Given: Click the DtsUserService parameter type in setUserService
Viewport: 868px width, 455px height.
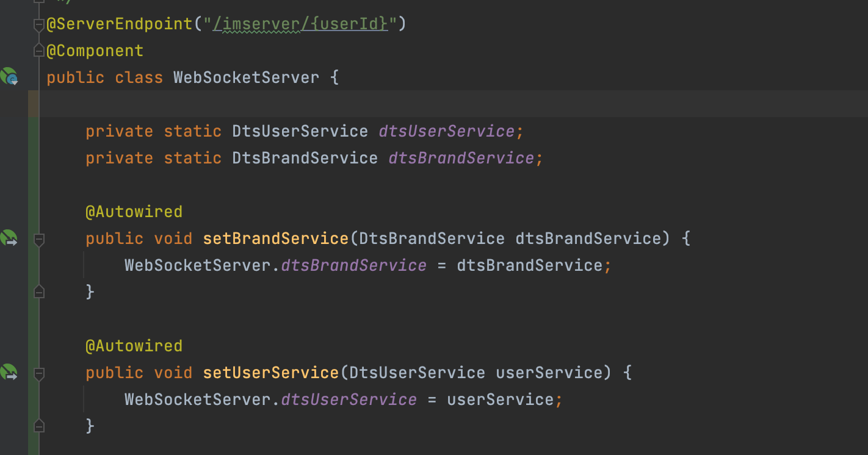Looking at the screenshot, I should [x=417, y=373].
